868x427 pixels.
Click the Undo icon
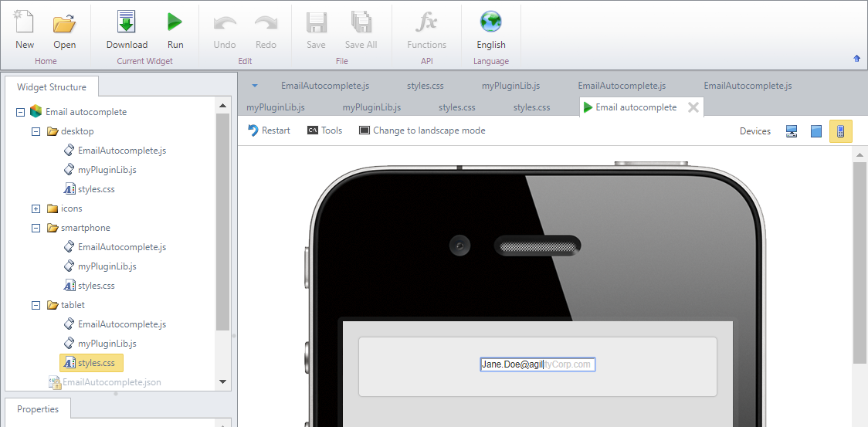pyautogui.click(x=225, y=23)
